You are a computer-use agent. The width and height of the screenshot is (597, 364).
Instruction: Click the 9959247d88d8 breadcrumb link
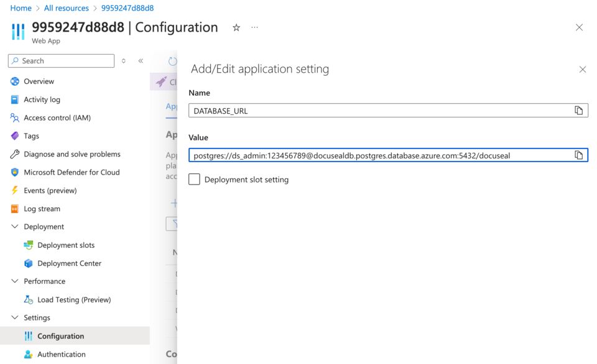click(127, 8)
